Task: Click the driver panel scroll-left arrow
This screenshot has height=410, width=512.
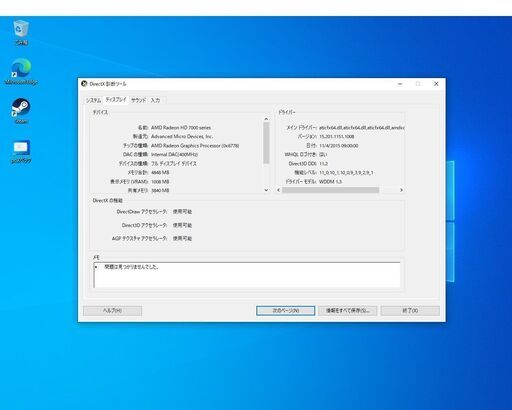Action: 279,190
